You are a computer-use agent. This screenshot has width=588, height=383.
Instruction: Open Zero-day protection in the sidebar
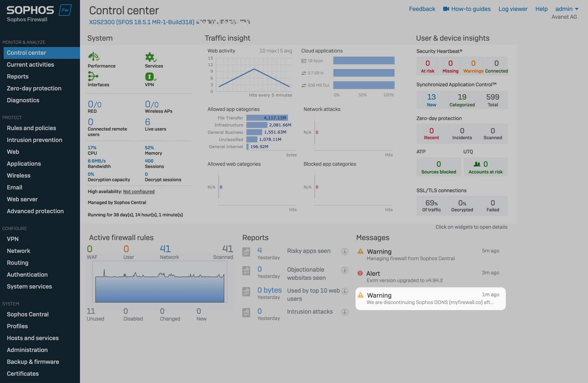pyautogui.click(x=34, y=88)
